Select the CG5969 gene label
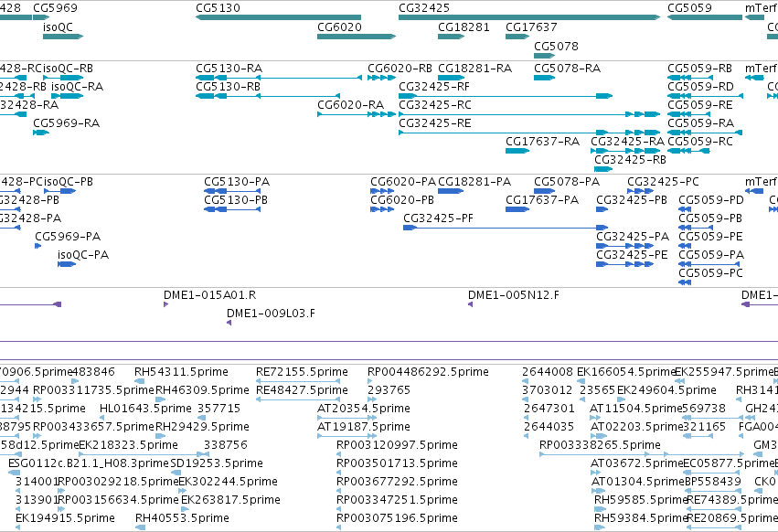This screenshot has height=532, width=778. tap(55, 8)
